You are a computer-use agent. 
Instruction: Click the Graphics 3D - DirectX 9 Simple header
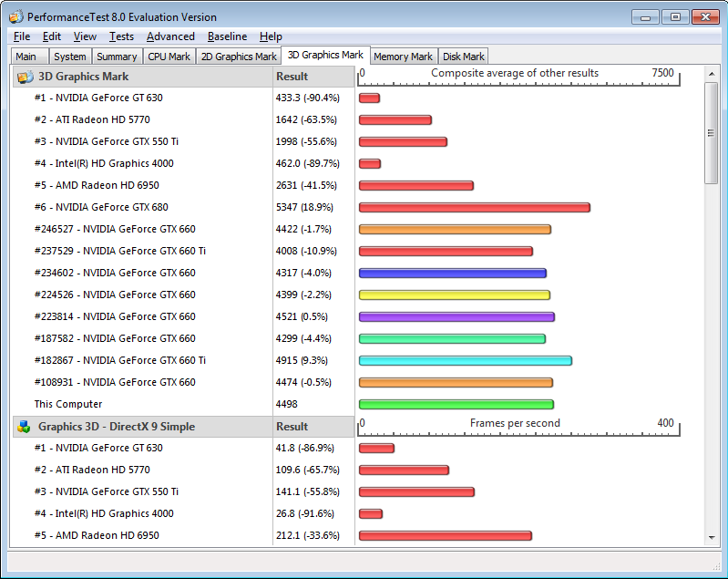(142, 427)
